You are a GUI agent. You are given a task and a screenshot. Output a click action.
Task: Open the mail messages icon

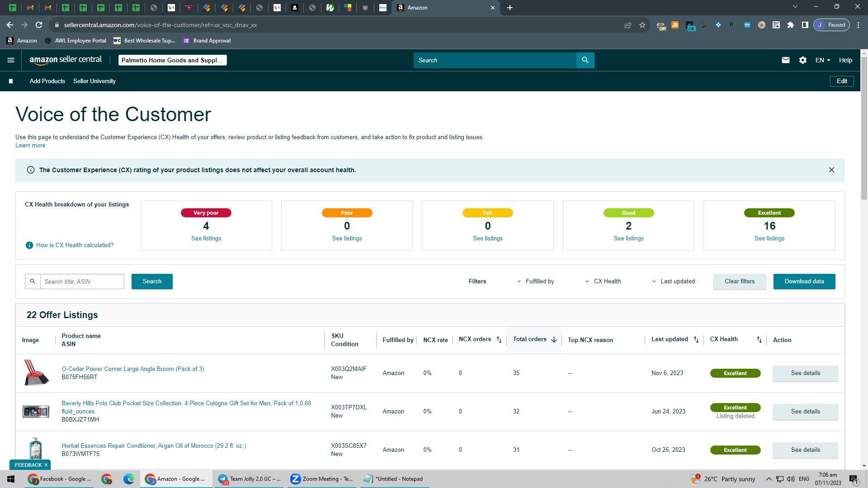(x=786, y=60)
